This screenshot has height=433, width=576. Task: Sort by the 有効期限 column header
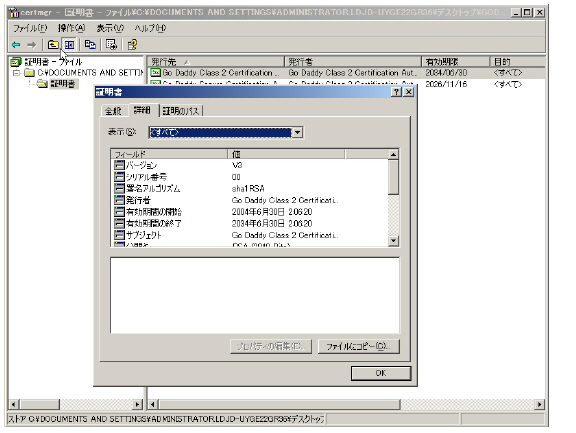tap(456, 62)
